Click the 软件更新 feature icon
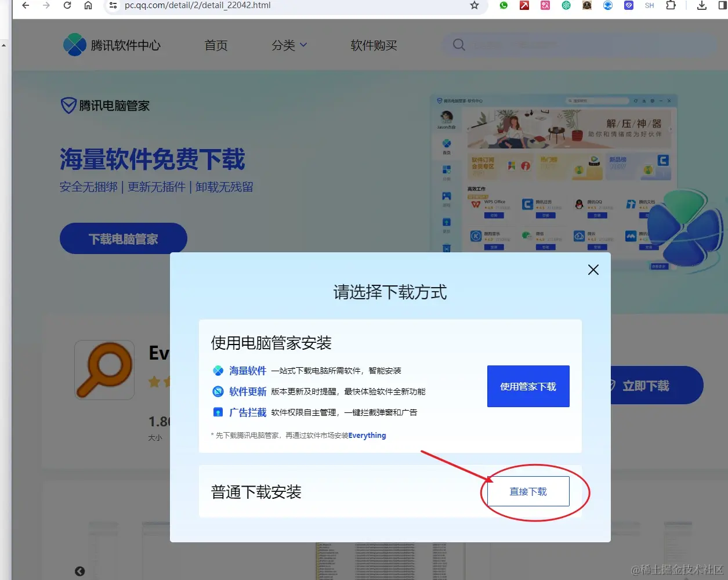 218,391
